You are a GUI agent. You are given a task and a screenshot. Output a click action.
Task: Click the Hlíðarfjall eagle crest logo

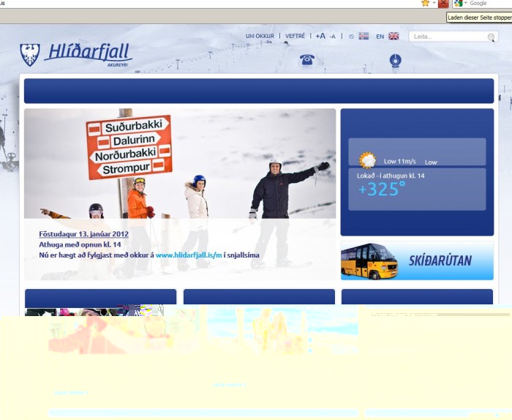point(30,54)
